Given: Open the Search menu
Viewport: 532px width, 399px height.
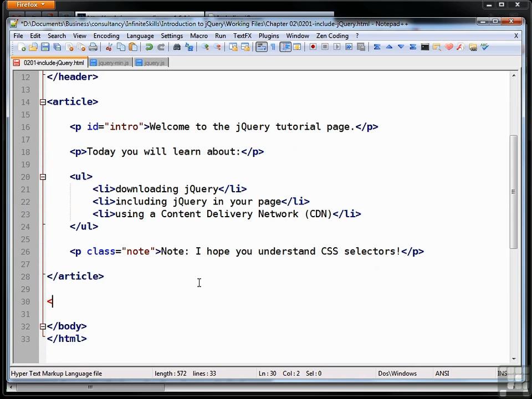Looking at the screenshot, I should [x=57, y=35].
